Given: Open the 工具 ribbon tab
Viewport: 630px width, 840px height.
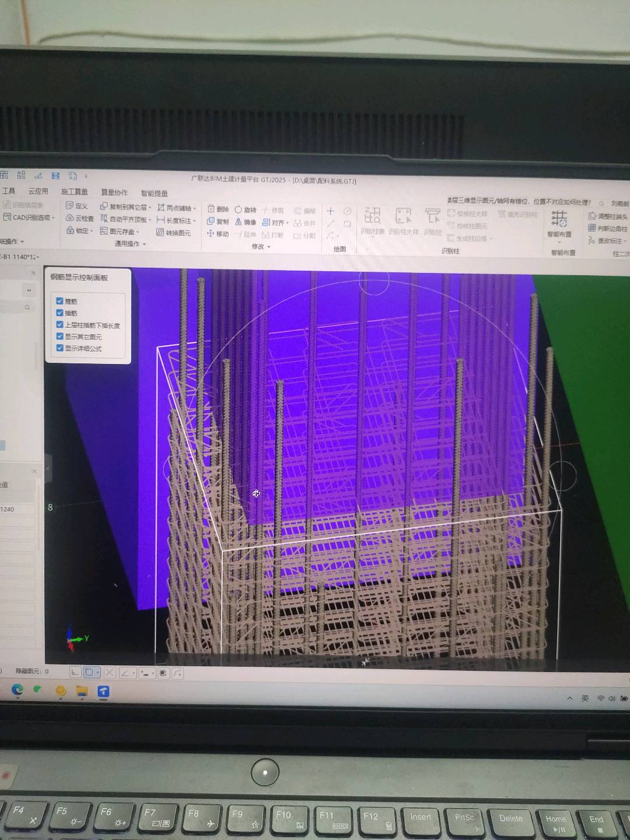Looking at the screenshot, I should click(x=9, y=191).
